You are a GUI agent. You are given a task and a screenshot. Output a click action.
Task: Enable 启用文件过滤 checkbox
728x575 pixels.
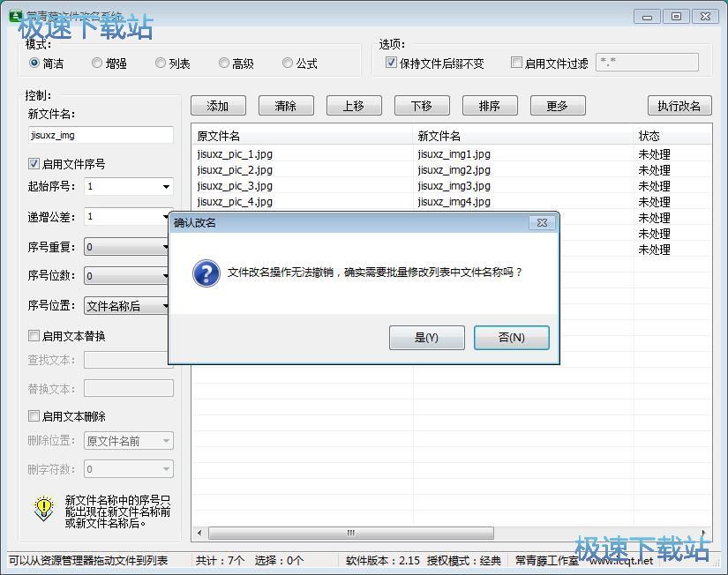click(516, 63)
